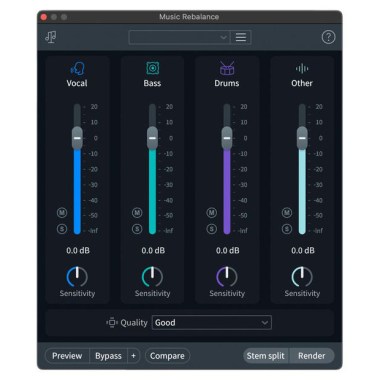Click the Bass speaker icon

[153, 68]
